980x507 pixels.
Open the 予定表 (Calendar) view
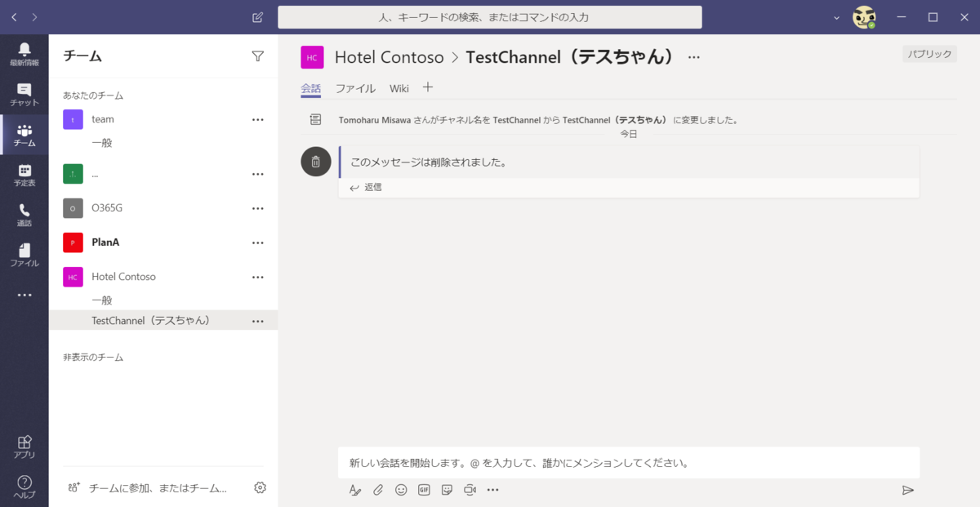tap(24, 173)
